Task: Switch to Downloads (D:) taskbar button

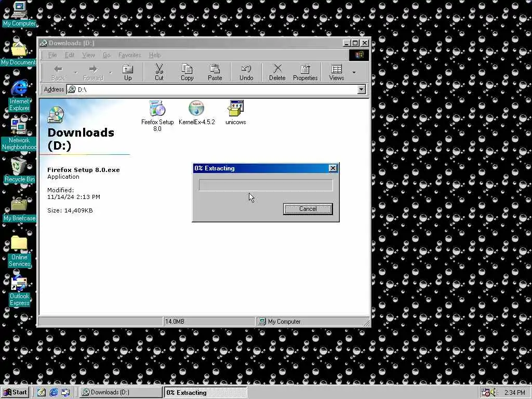Action: [121, 392]
